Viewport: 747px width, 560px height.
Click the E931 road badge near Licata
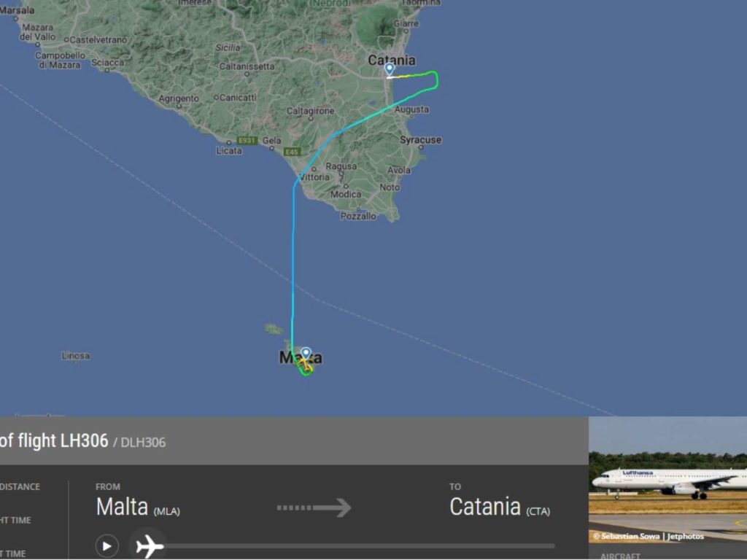[247, 141]
